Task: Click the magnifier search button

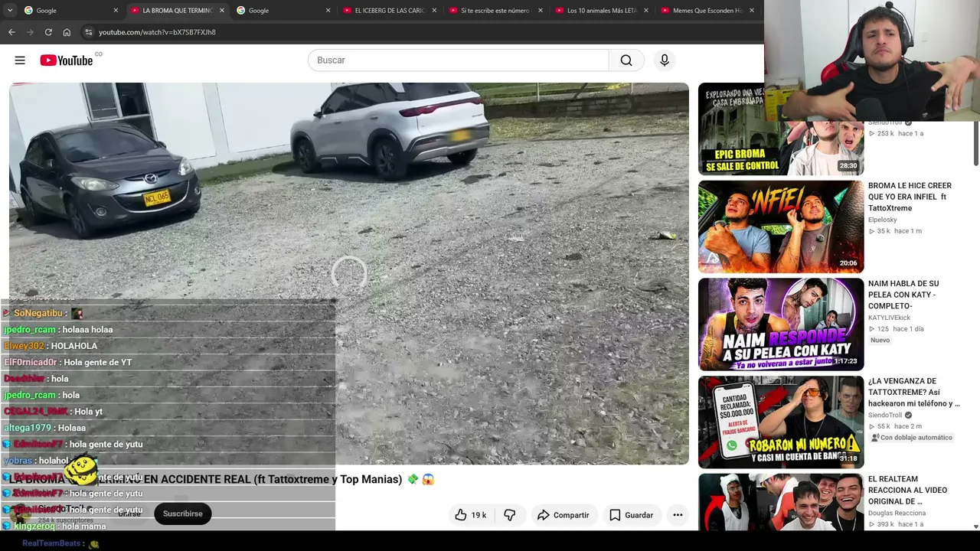Action: (626, 60)
